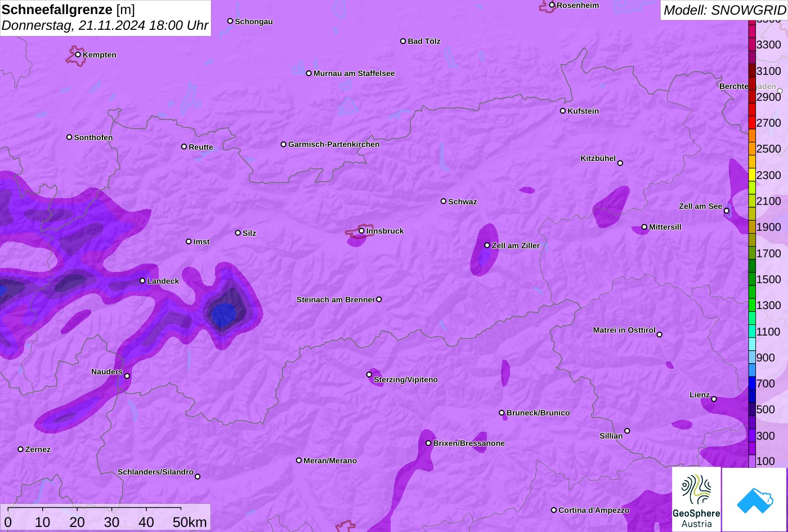
Task: Select the Zell am See marker
Action: pos(727,211)
